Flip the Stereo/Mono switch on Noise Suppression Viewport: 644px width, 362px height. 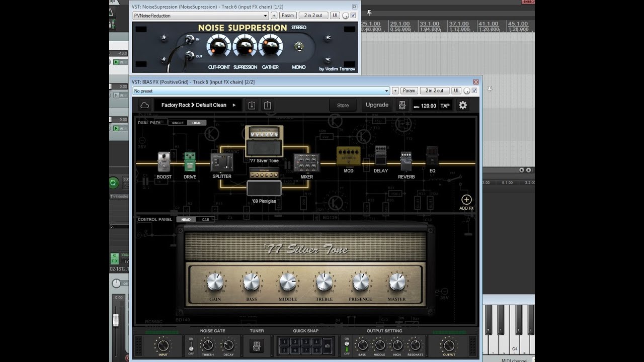click(299, 47)
